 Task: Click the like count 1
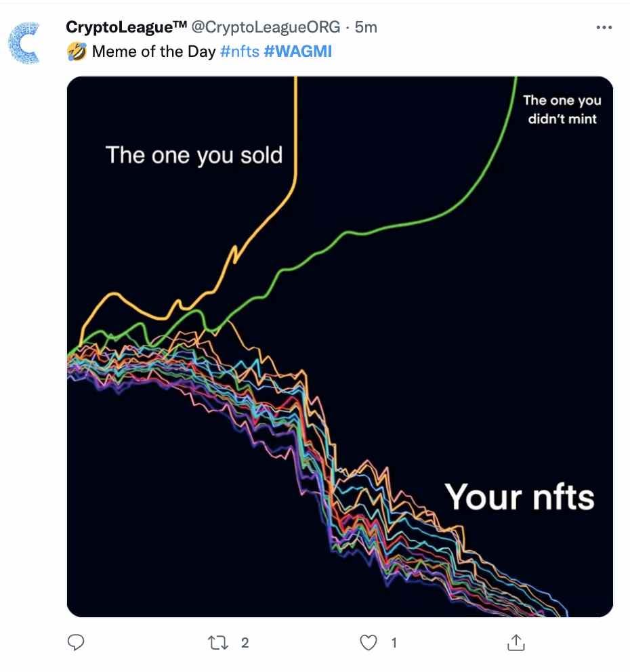click(394, 642)
